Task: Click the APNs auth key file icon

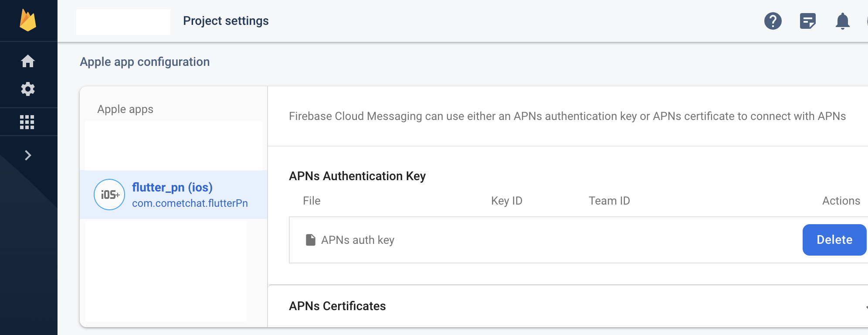Action: click(310, 240)
